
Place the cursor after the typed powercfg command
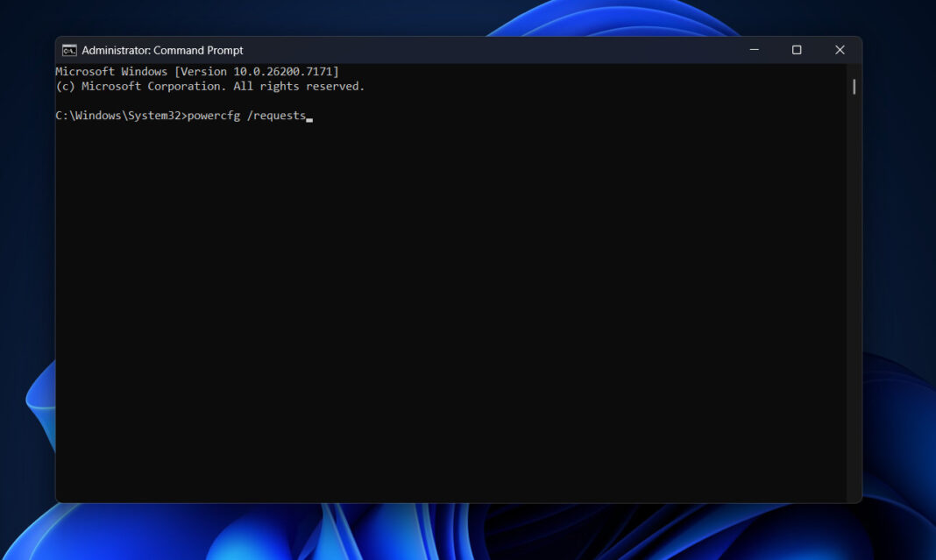(x=308, y=115)
